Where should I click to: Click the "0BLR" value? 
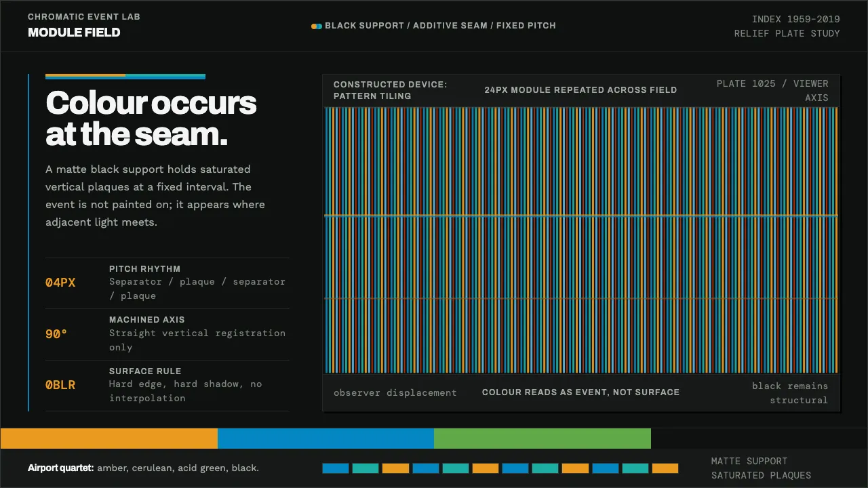(x=60, y=385)
